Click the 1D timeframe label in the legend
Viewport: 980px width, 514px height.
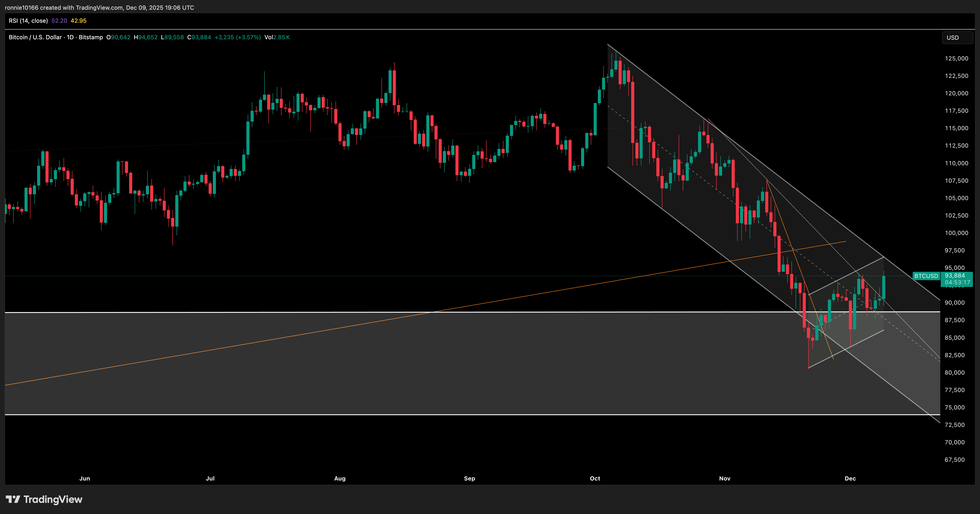tap(70, 37)
